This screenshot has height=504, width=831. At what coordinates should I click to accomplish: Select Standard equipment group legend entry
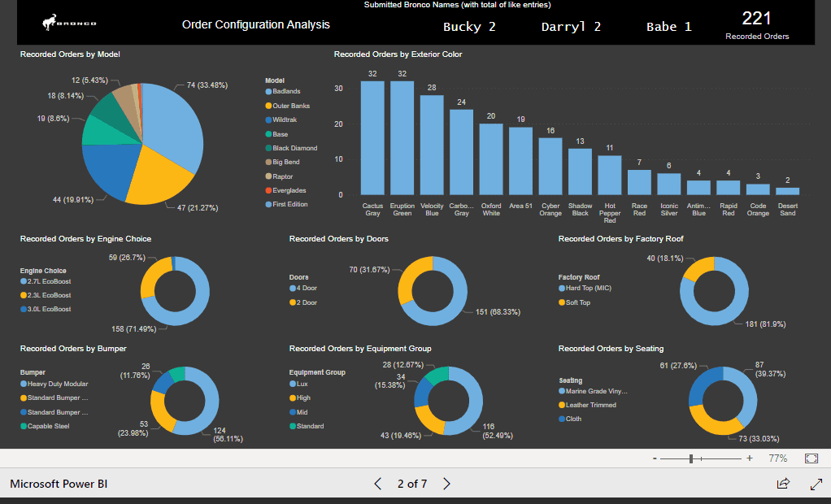point(307,426)
